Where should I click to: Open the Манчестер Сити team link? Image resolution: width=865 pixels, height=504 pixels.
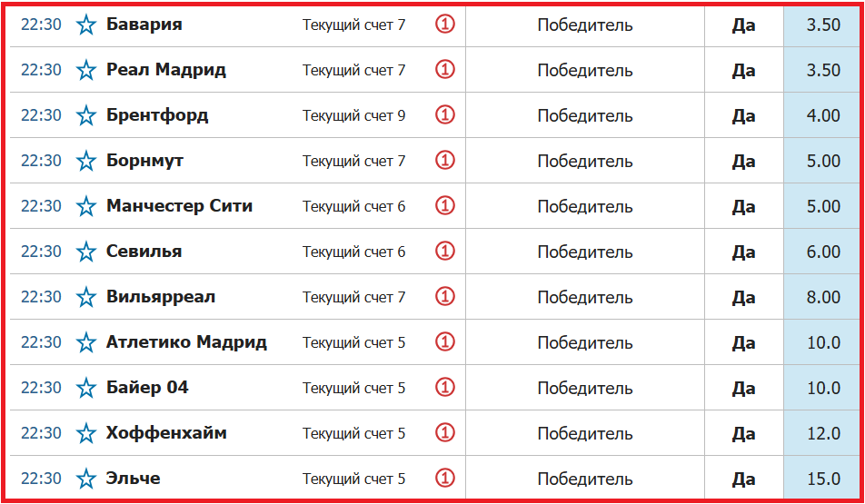[179, 206]
